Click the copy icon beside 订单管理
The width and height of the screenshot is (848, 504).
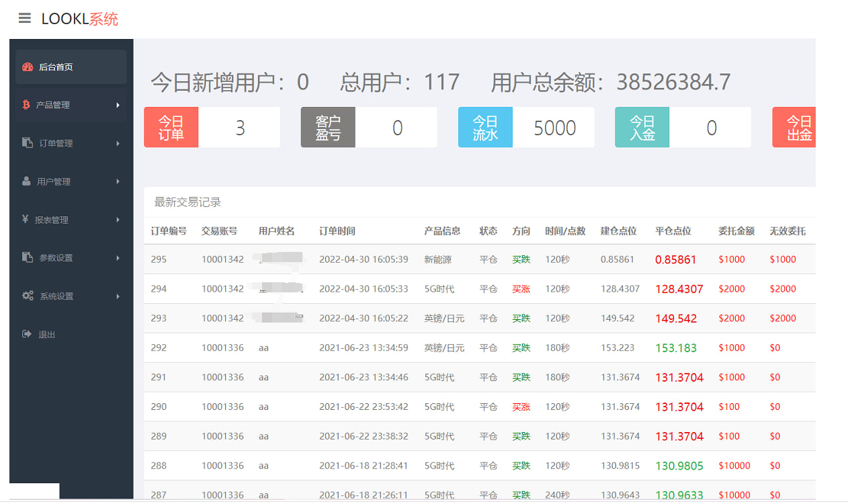(x=28, y=143)
